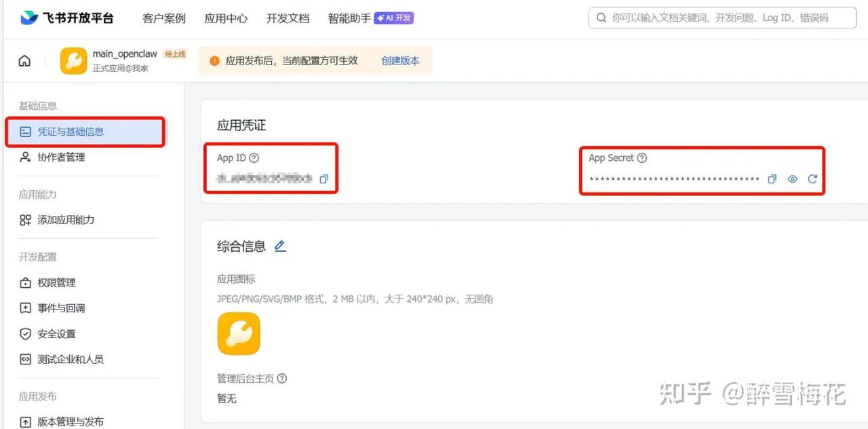The height and width of the screenshot is (429, 868).
Task: Refresh the App Secret with reset icon
Action: coord(812,179)
